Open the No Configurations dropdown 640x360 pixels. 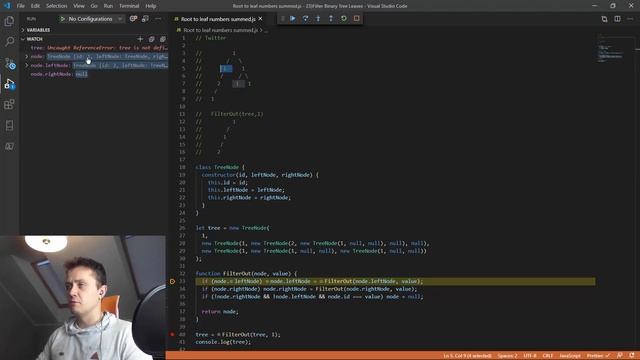tap(95, 19)
